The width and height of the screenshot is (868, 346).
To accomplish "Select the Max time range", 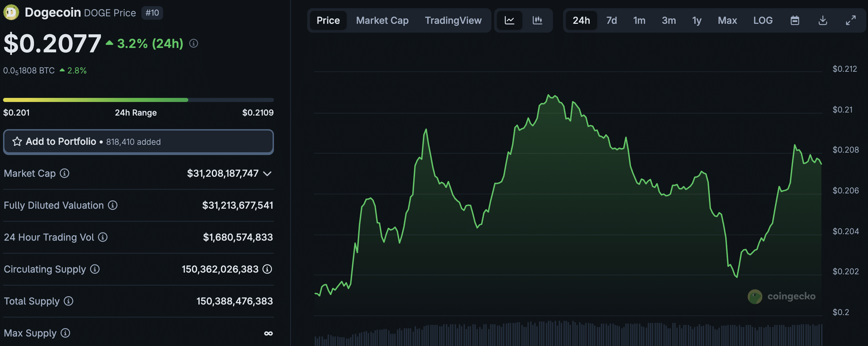I will tap(727, 20).
